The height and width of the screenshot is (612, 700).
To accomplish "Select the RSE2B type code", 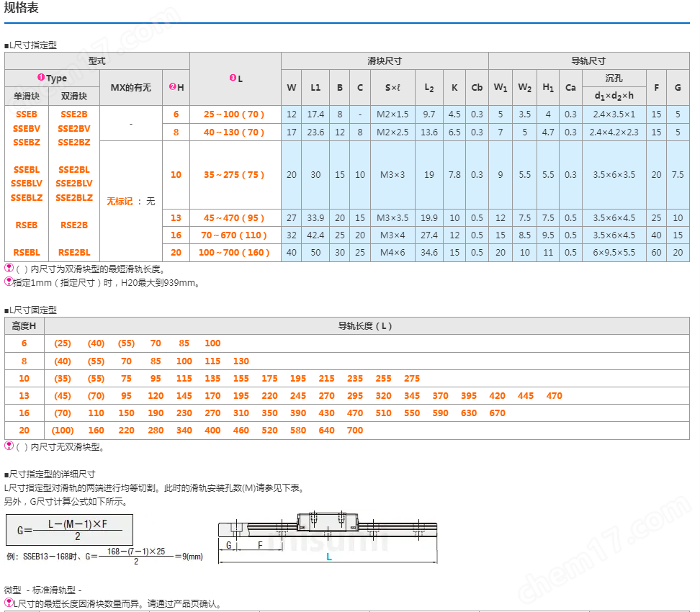I will click(x=74, y=225).
